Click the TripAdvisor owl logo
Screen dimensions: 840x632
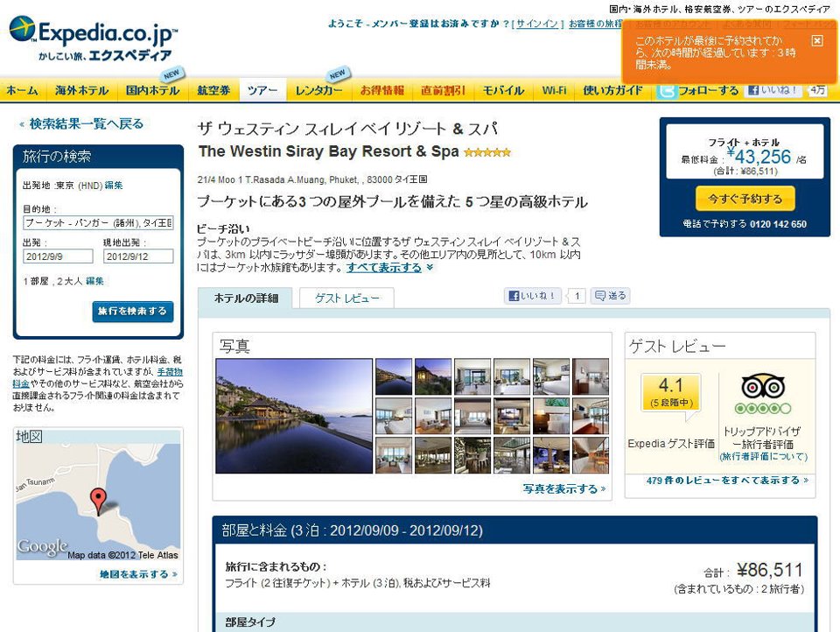[x=763, y=387]
